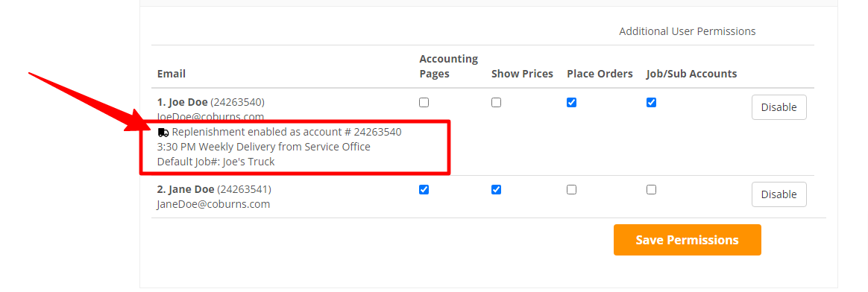The width and height of the screenshot is (868, 292).
Task: Uncheck Place Orders for Joe Doe
Action: coord(572,102)
